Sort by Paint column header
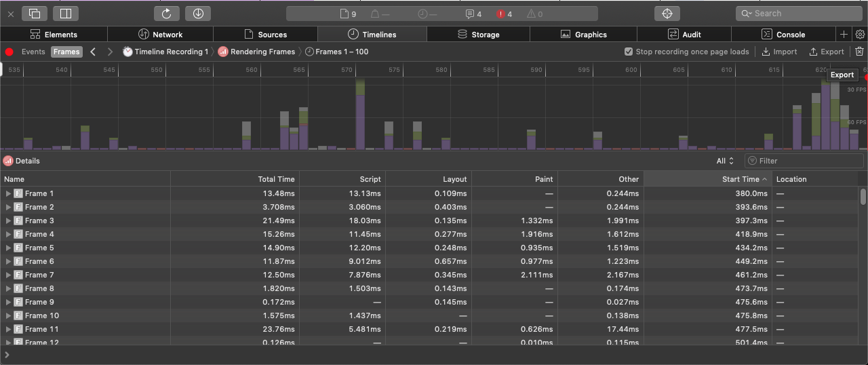 [x=515, y=179]
